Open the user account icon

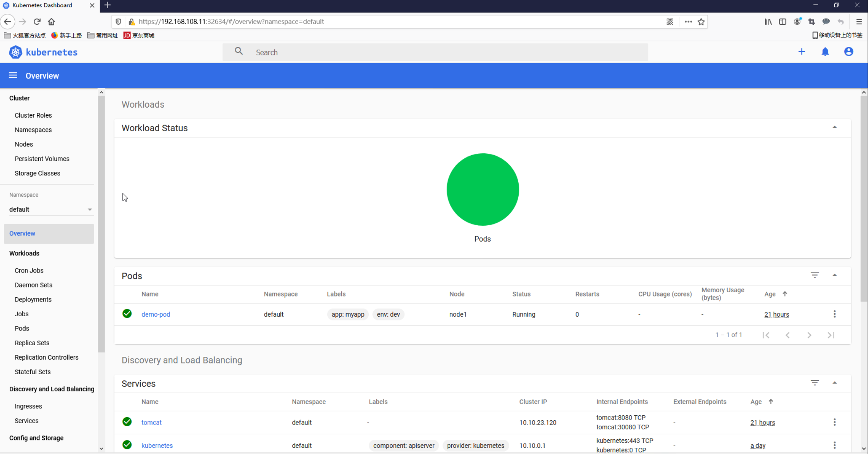tap(848, 52)
